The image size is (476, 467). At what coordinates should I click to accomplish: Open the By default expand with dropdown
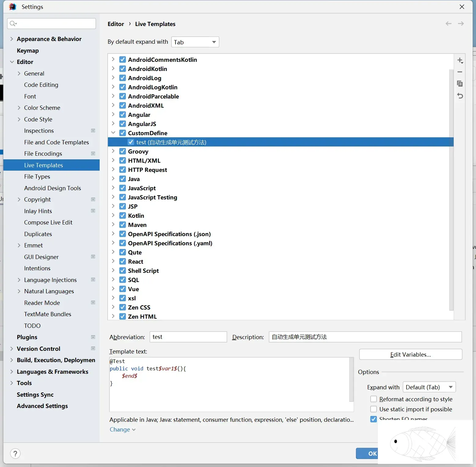[195, 42]
